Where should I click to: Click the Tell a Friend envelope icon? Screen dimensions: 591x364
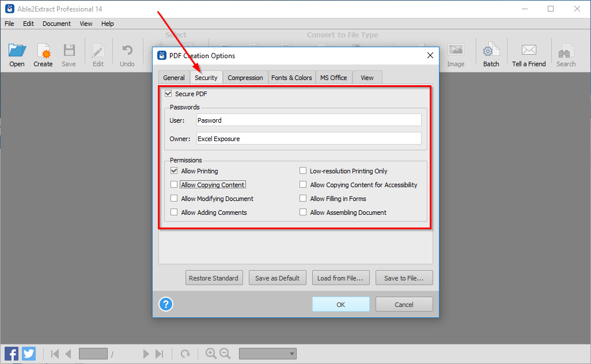tap(529, 50)
